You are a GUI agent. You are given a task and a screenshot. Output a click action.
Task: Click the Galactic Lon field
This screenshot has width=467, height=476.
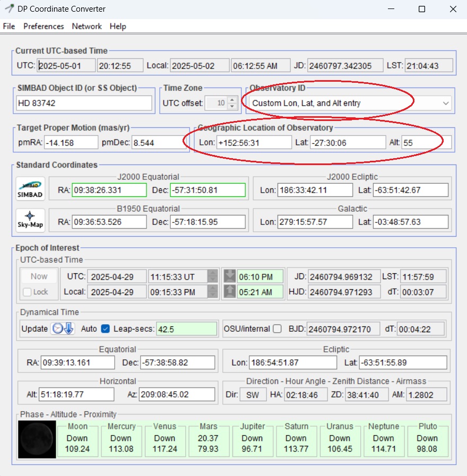point(315,222)
